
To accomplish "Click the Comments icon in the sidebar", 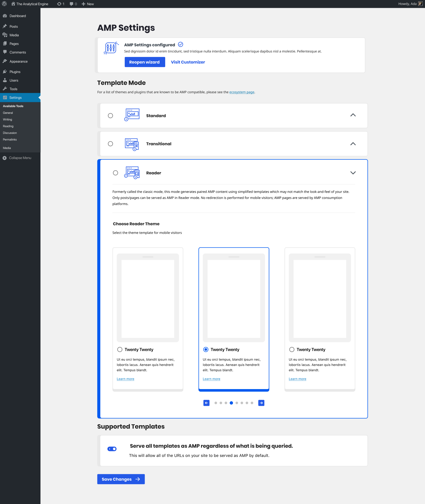I will pos(5,52).
